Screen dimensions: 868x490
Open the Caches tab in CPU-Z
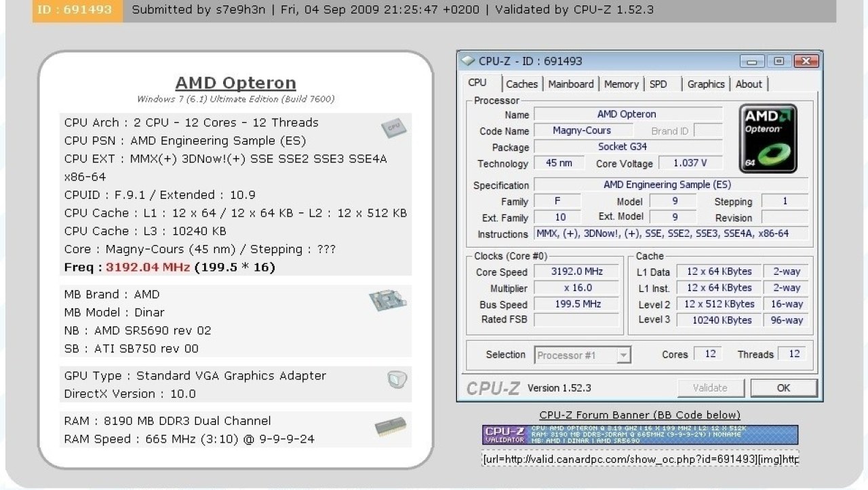pyautogui.click(x=521, y=84)
